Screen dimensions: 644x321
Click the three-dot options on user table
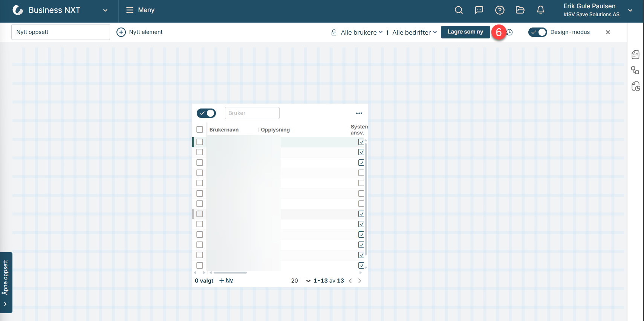click(359, 113)
